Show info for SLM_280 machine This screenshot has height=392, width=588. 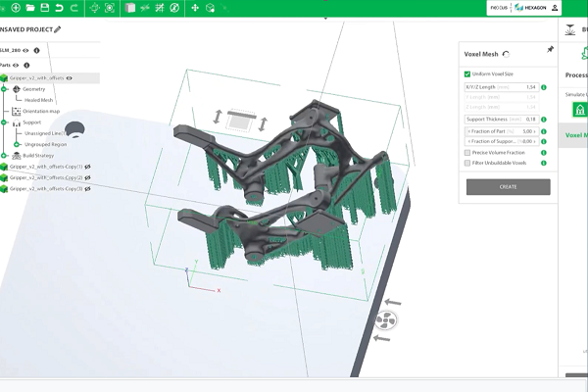(37, 50)
